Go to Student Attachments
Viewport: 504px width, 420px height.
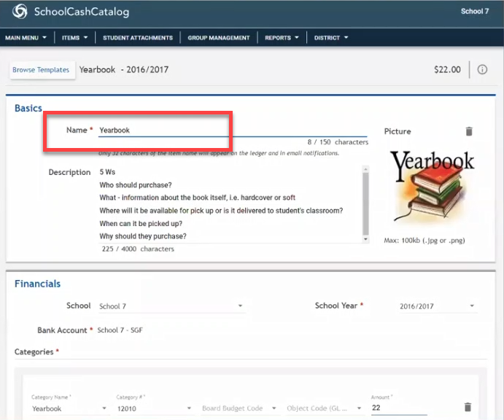(138, 38)
